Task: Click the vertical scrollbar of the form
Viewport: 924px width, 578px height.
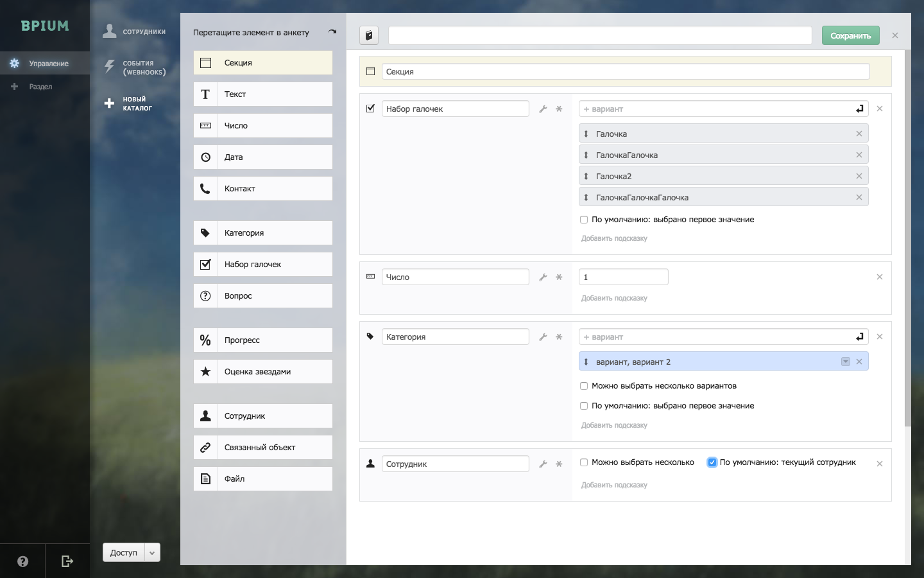Action: pyautogui.click(x=907, y=238)
